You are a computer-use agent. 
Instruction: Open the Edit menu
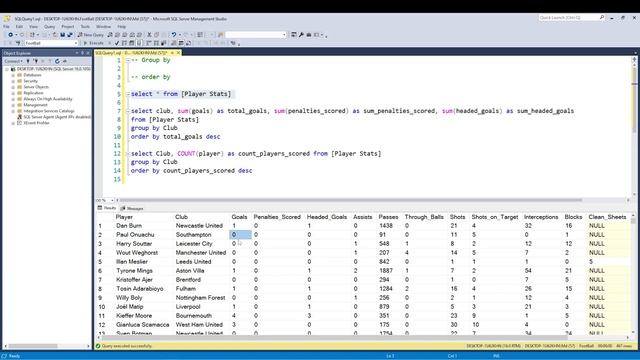(19, 27)
